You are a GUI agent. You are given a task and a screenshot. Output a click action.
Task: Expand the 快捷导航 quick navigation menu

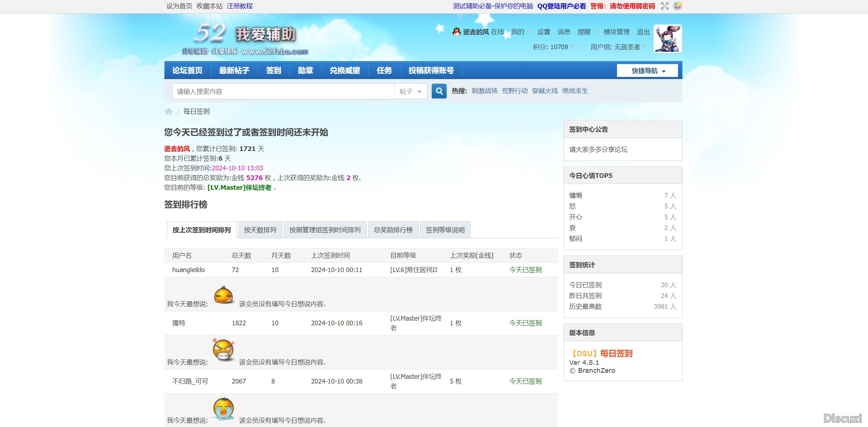(647, 71)
